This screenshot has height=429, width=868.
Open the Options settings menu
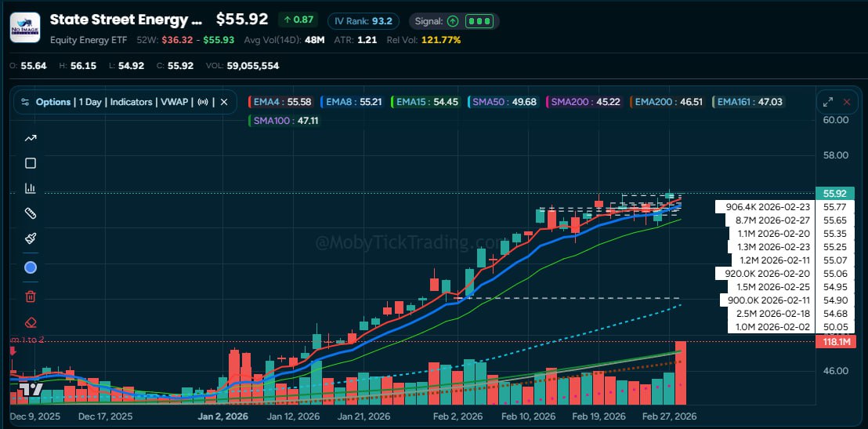point(47,102)
